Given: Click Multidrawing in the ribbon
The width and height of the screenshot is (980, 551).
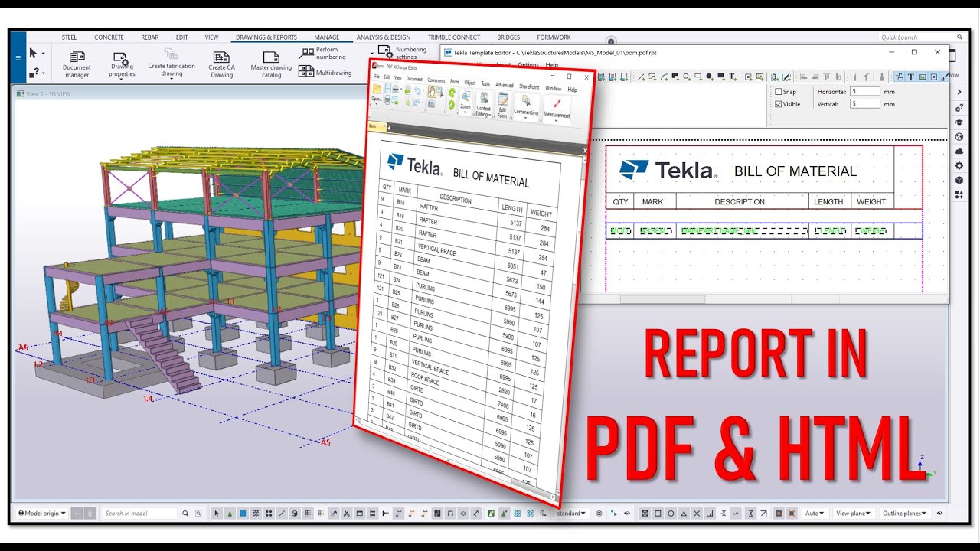Looking at the screenshot, I should pyautogui.click(x=325, y=72).
